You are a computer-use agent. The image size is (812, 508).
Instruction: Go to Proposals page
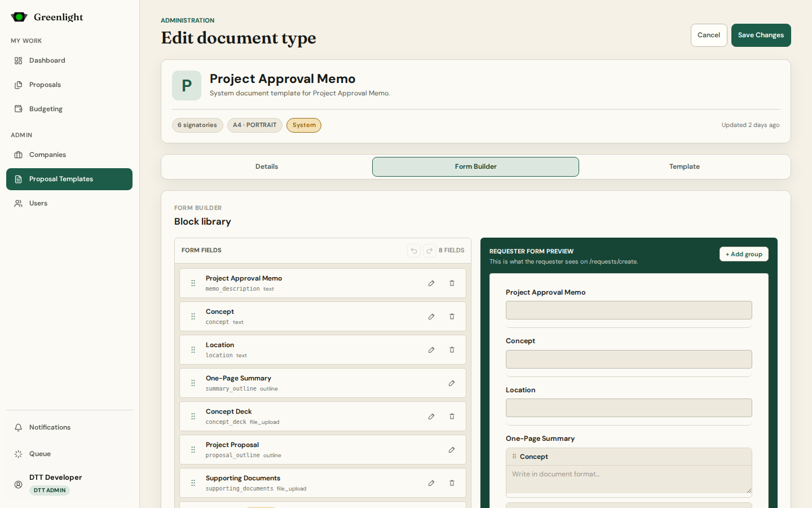69,85
